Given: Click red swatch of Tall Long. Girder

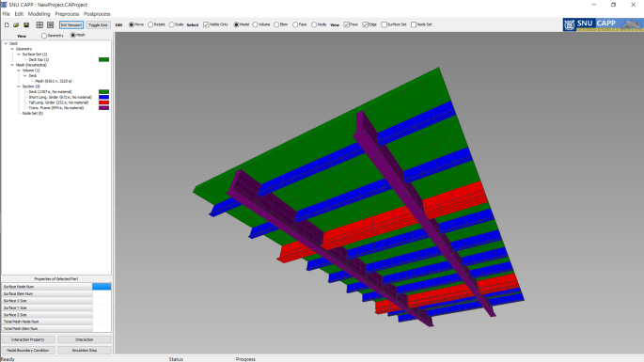Looking at the screenshot, I should [104, 102].
